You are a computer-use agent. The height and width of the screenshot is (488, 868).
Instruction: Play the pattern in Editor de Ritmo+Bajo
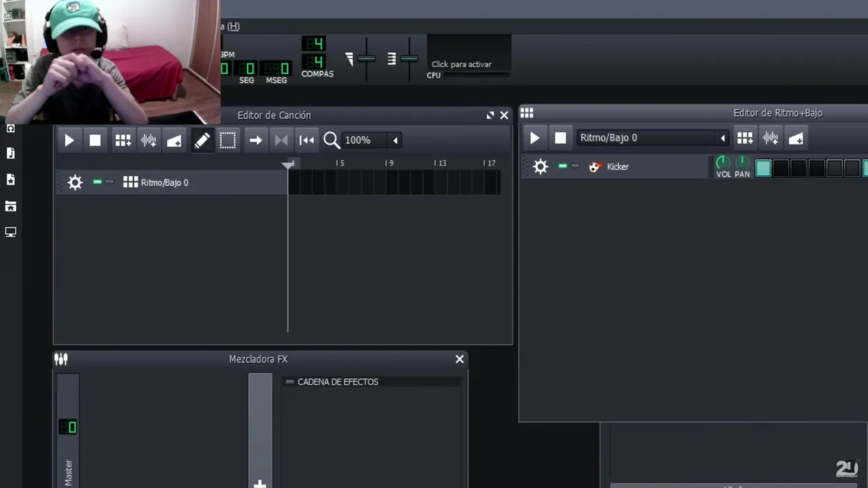click(534, 138)
